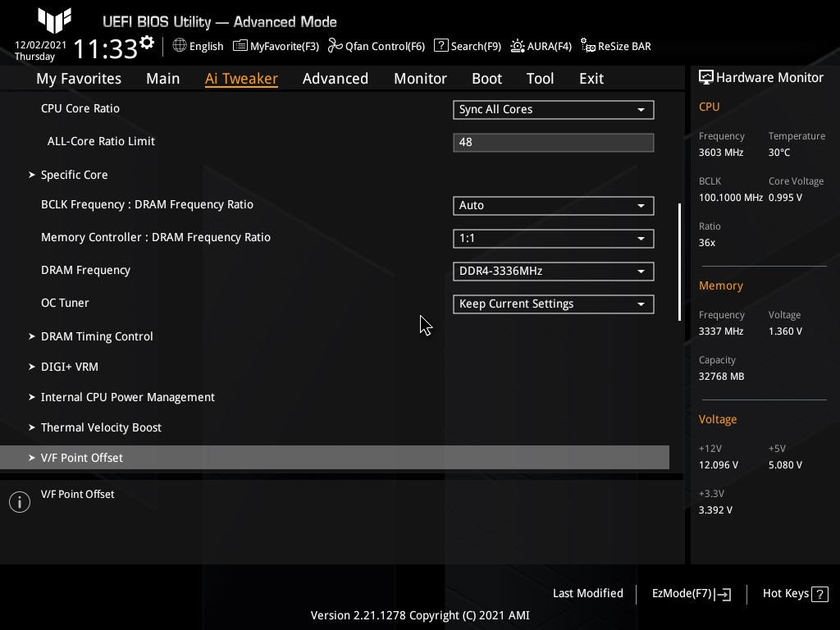Screen dimensions: 840x630
Task: Select the Ai Tweaker tab
Action: pos(241,79)
